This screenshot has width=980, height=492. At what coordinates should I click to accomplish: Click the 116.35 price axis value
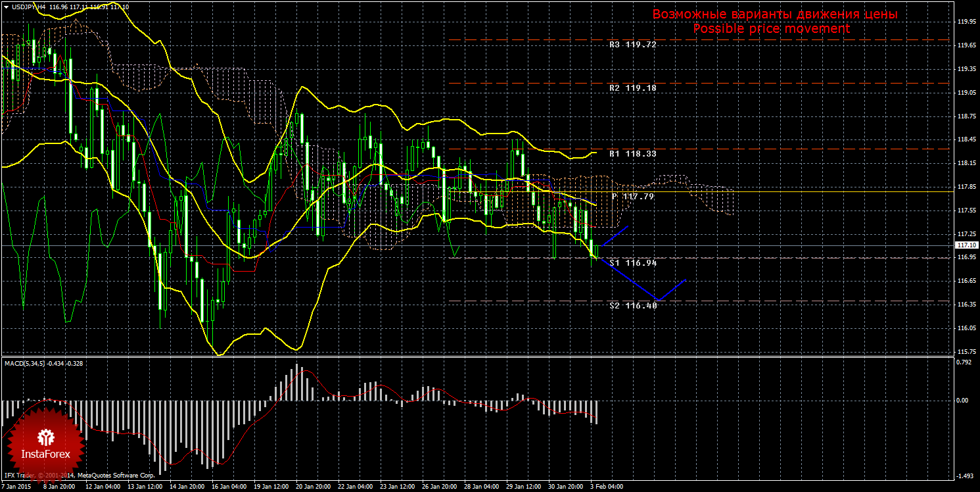coord(966,305)
